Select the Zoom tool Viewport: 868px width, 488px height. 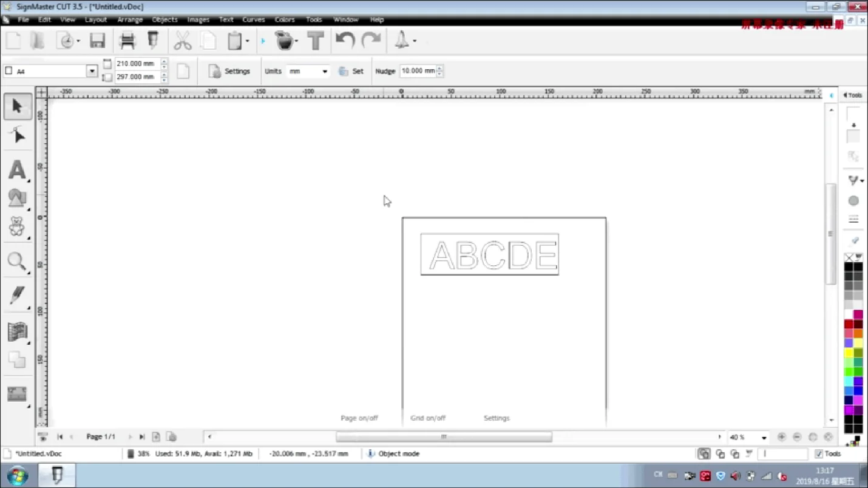pyautogui.click(x=17, y=261)
